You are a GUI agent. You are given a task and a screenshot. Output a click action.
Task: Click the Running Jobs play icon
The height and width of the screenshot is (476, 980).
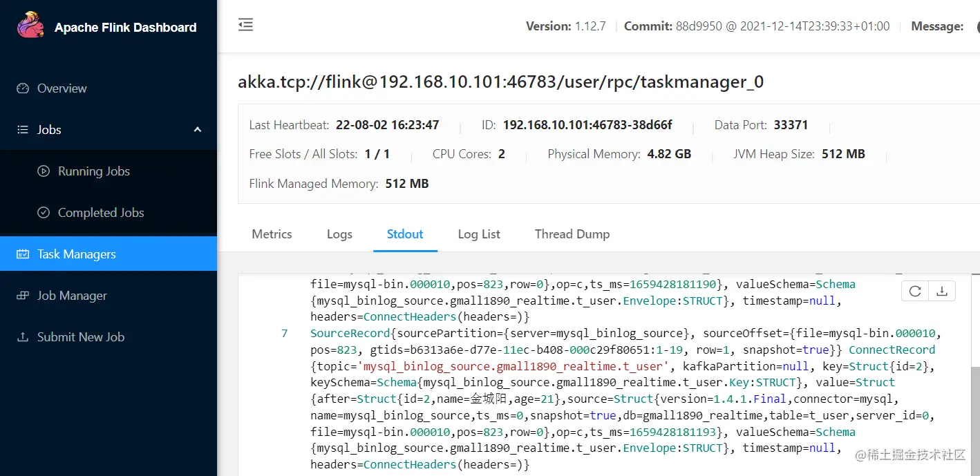[x=44, y=171]
